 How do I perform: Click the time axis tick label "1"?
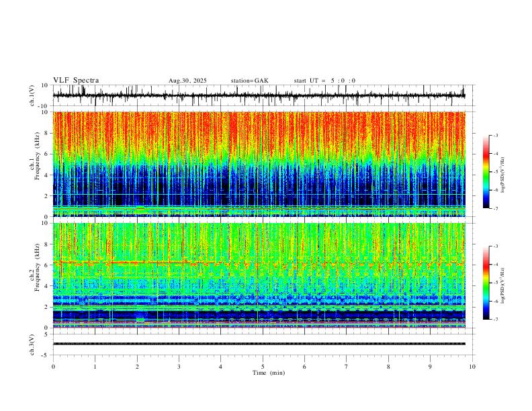click(95, 367)
